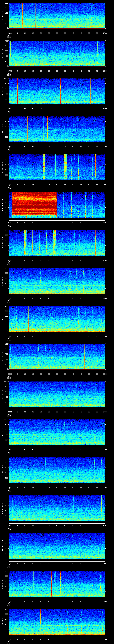Screen dimensions: 114x644
Task: Click 'Frequency (Hz)' label of the 1:21:00 panel
Action: pos(3,205)
